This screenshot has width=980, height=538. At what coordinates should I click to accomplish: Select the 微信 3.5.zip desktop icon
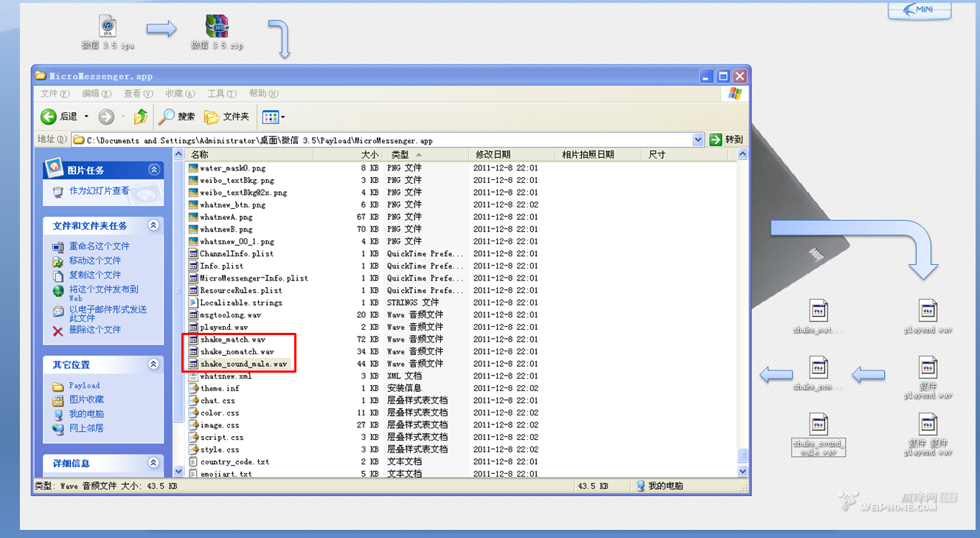[x=217, y=32]
